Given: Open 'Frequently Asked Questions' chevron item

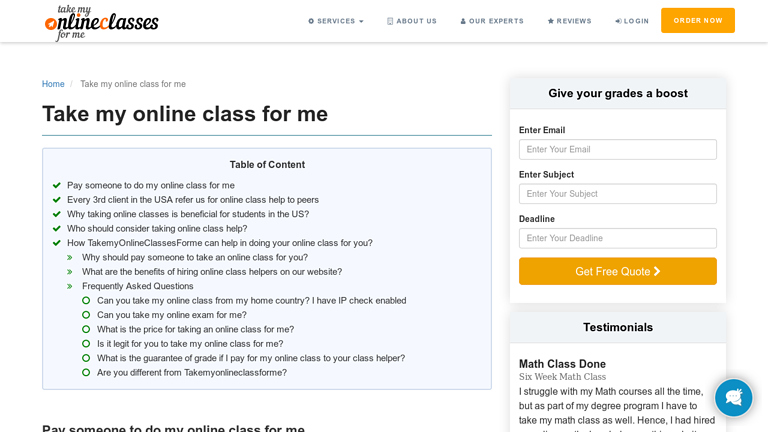Looking at the screenshot, I should 70,286.
